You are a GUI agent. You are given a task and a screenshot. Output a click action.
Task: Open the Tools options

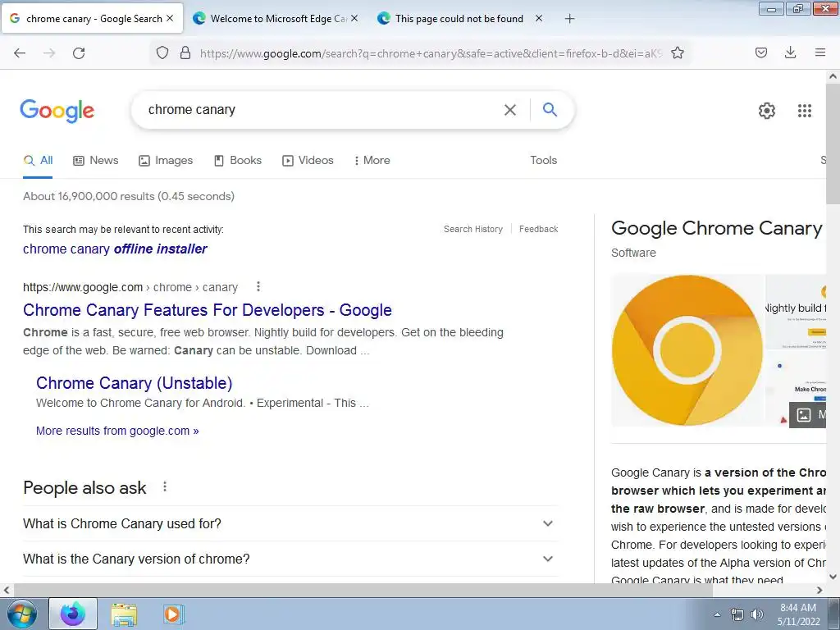[x=544, y=160]
